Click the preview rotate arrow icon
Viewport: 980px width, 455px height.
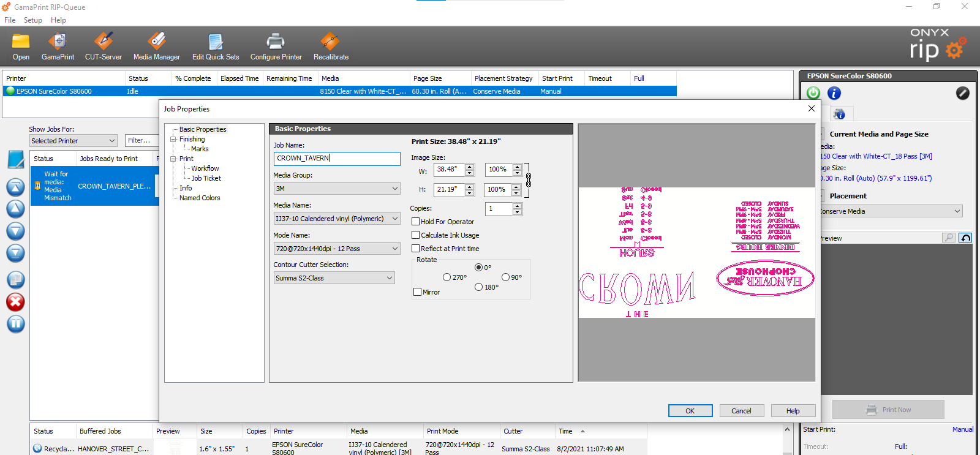pos(965,238)
